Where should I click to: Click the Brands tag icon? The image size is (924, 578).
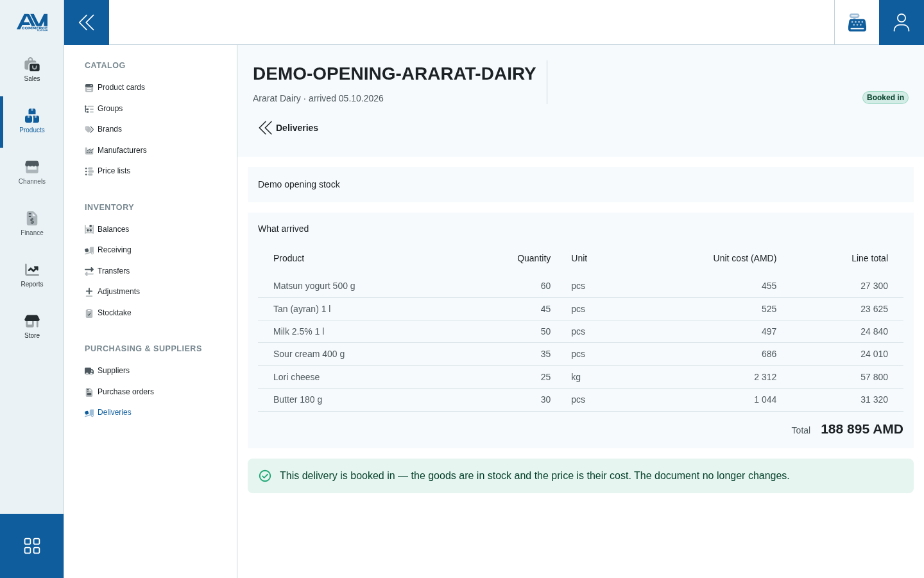89,130
